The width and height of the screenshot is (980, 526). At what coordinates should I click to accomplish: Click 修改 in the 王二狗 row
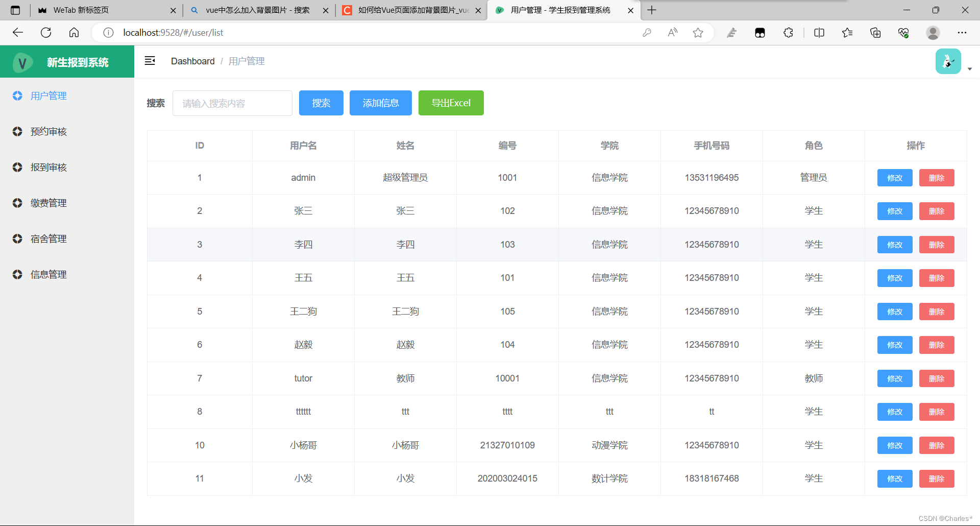(895, 312)
